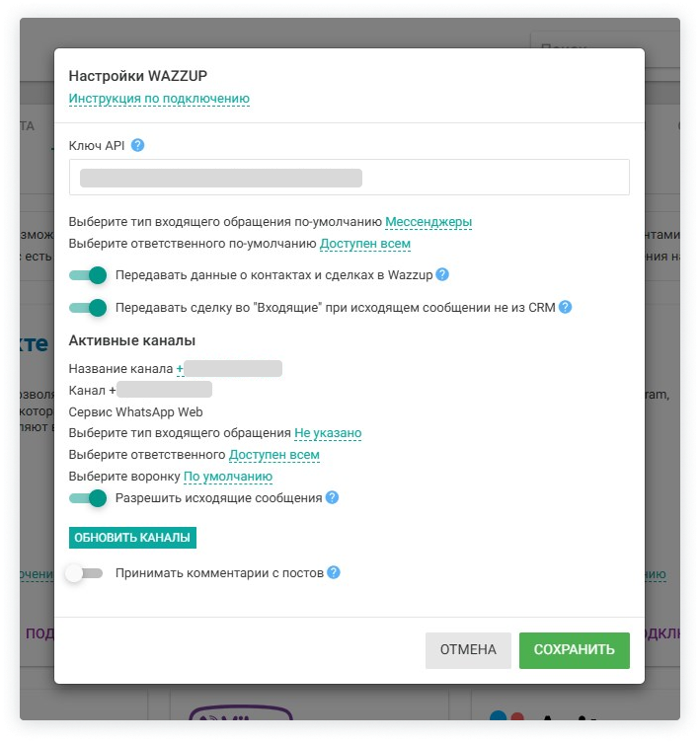Disable Разрешить исходящие сообщения switch
The image size is (700, 742).
coord(88,498)
